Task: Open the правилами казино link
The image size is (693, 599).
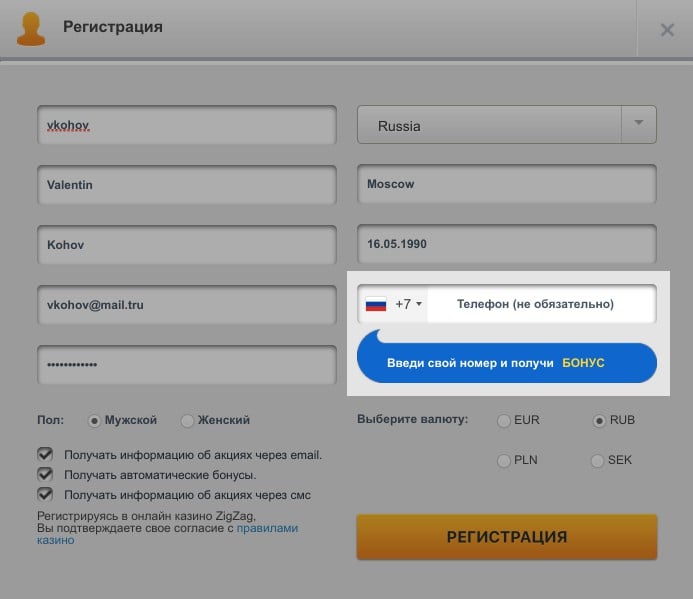Action: point(266,528)
